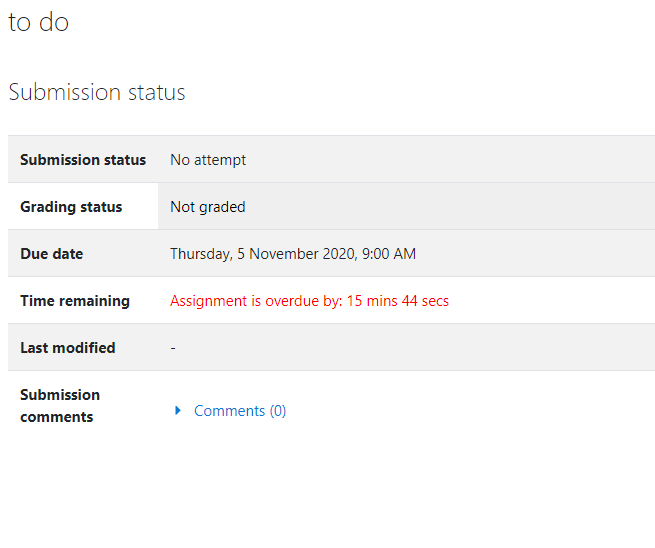This screenshot has width=655, height=548.
Task: Open the Comments (0) link
Action: click(x=240, y=411)
